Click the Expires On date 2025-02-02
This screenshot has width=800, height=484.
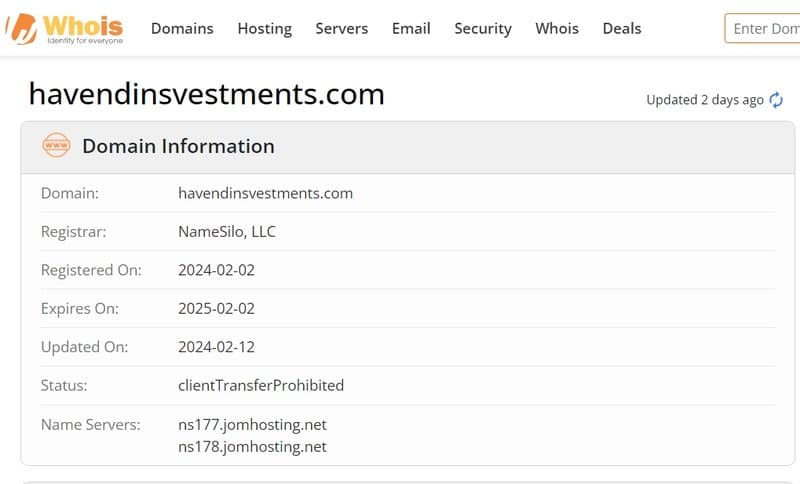click(x=216, y=309)
